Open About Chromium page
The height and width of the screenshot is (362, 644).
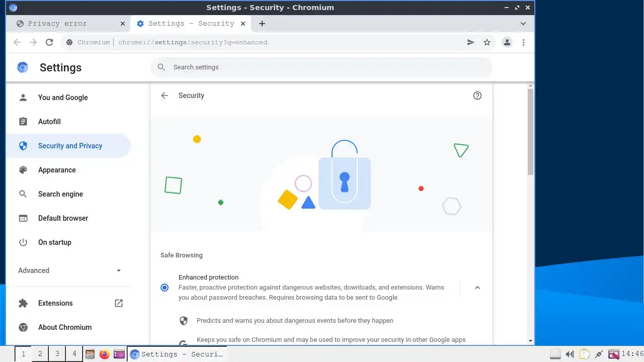(x=68, y=327)
